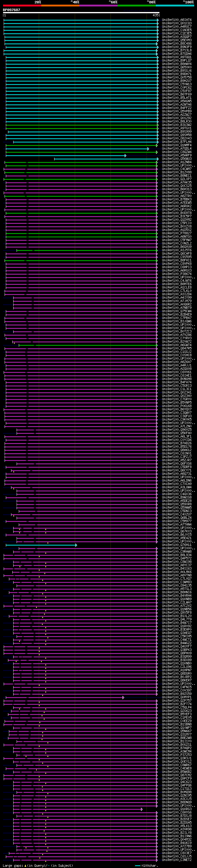Viewport: 197px width, 868px height.
Task: Click the short cyan bar for UniRef100_Q76H11
Action: [x=42, y=545]
